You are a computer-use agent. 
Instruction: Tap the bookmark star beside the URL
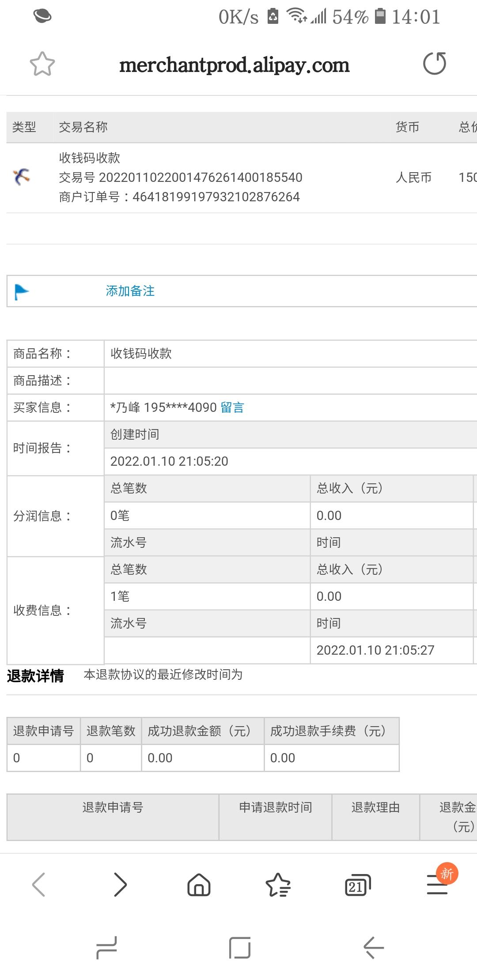tap(42, 64)
